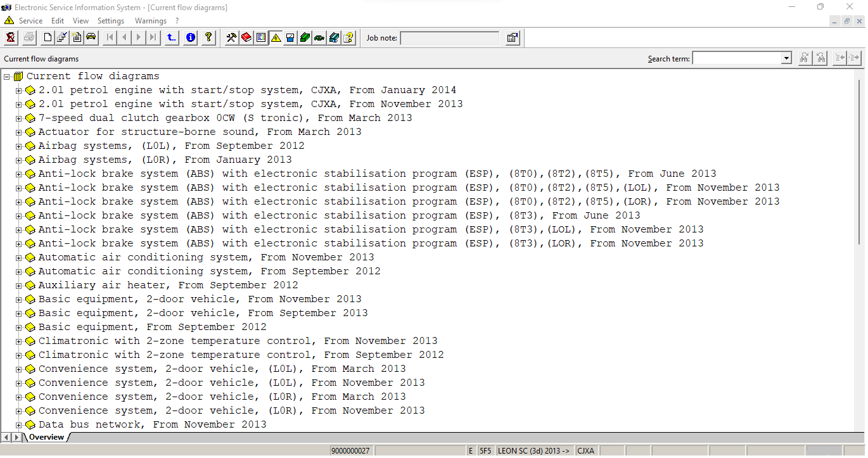
Task: Select Basic equipment, From September 2012 item
Action: pos(152,327)
